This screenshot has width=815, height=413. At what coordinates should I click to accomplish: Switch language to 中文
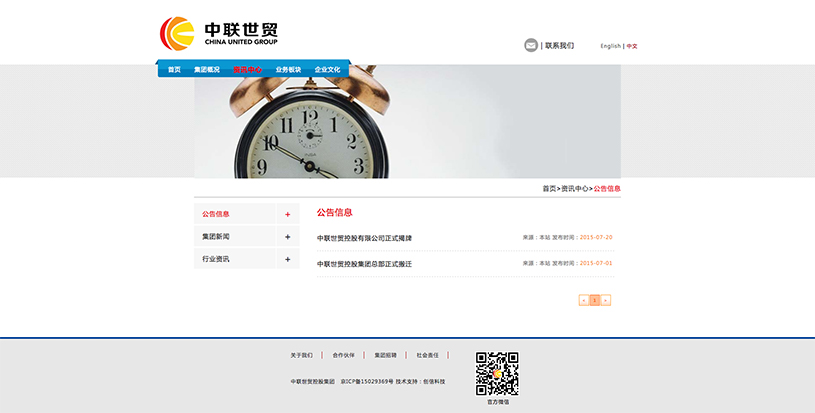[x=632, y=46]
